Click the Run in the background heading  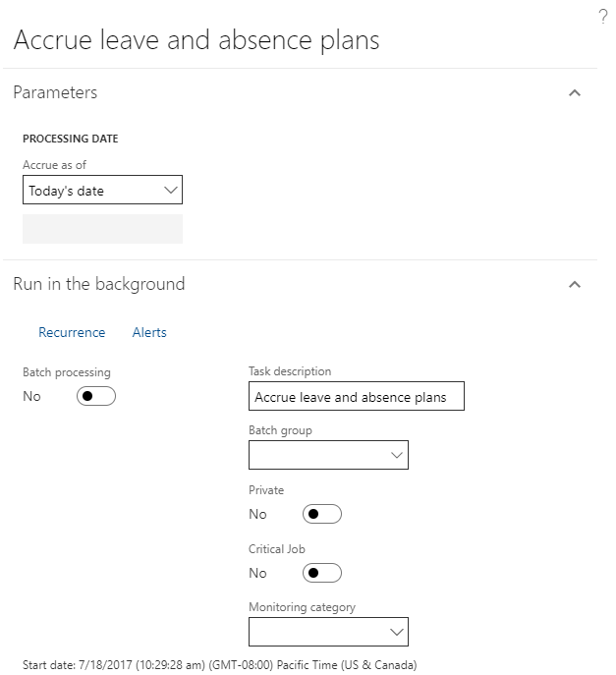pyautogui.click(x=98, y=284)
